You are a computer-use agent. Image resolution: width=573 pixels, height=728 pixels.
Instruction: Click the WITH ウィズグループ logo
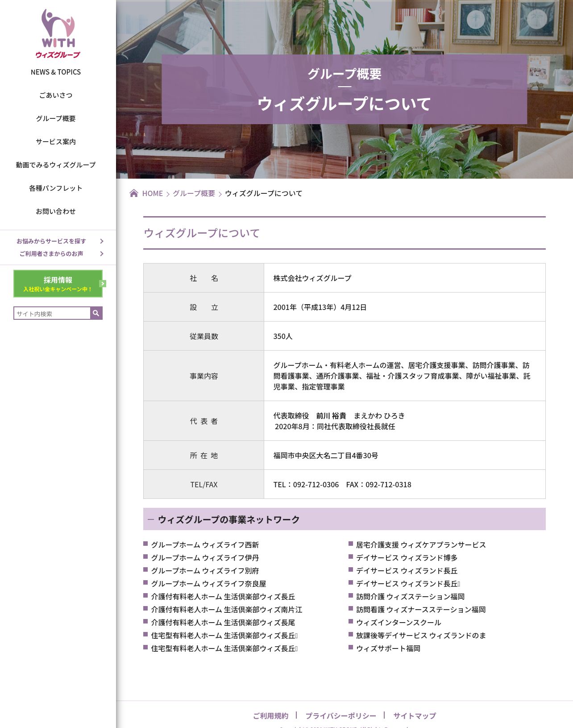click(x=58, y=34)
